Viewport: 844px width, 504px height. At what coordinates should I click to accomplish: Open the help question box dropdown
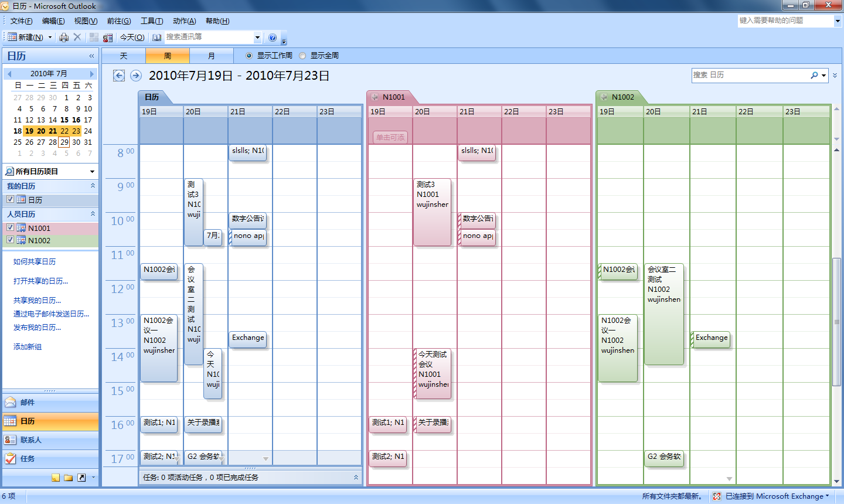[838, 21]
